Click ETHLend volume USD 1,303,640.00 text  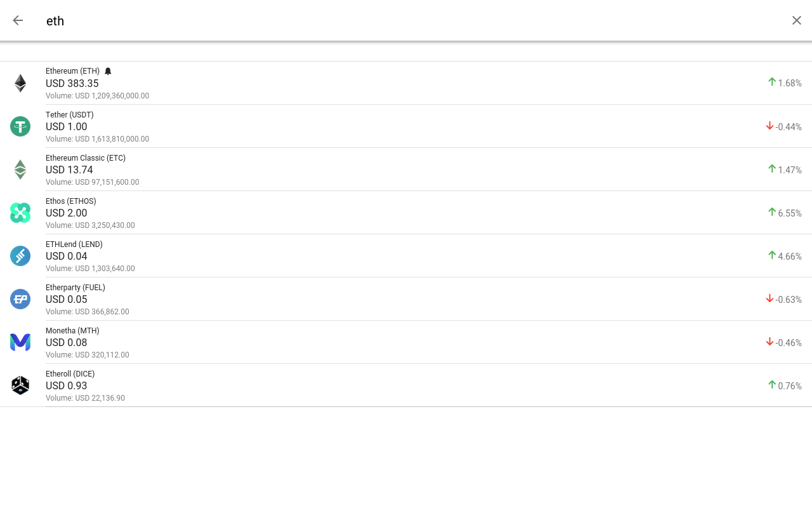[90, 269]
